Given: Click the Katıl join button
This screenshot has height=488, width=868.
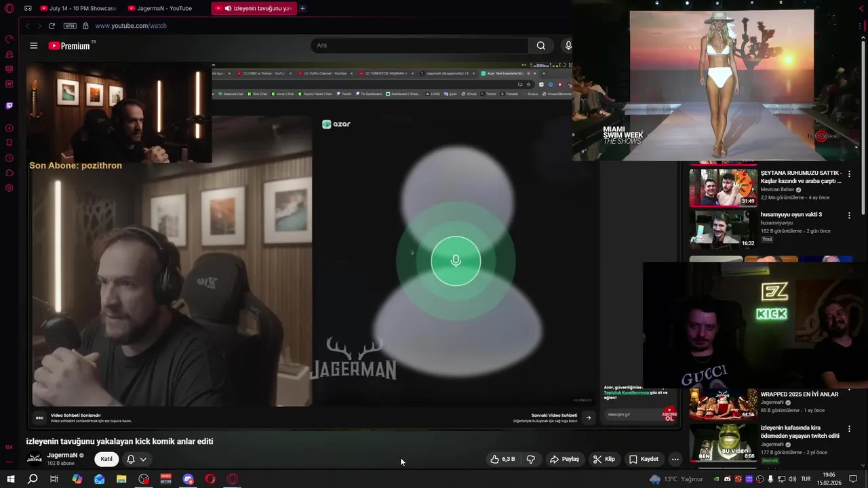Looking at the screenshot, I should coord(106,459).
